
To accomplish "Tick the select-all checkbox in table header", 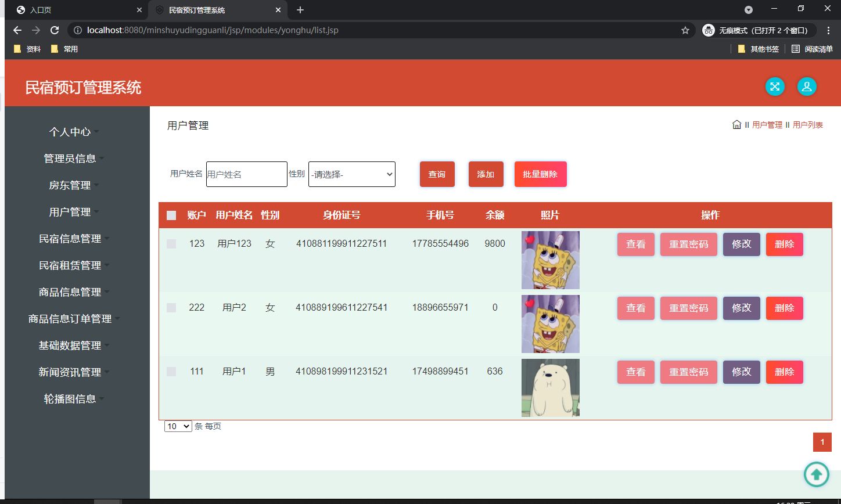I will 171,215.
